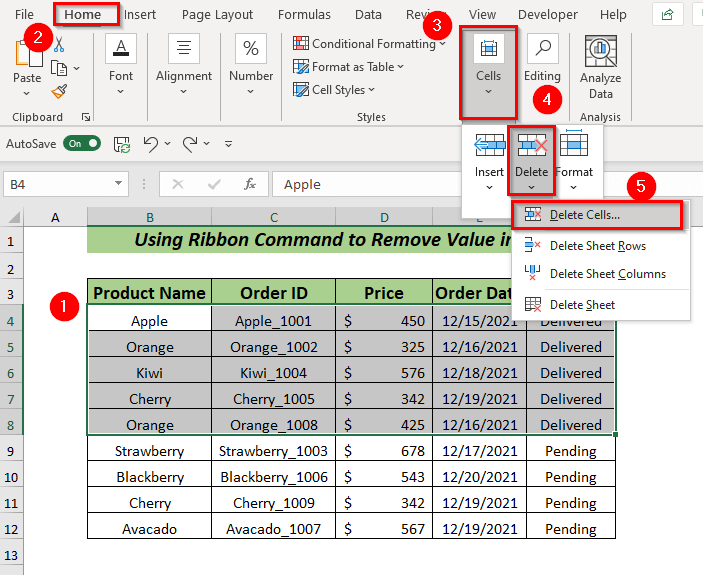Image resolution: width=703 pixels, height=575 pixels.
Task: Switch to the Page Layout tab
Action: coord(217,15)
